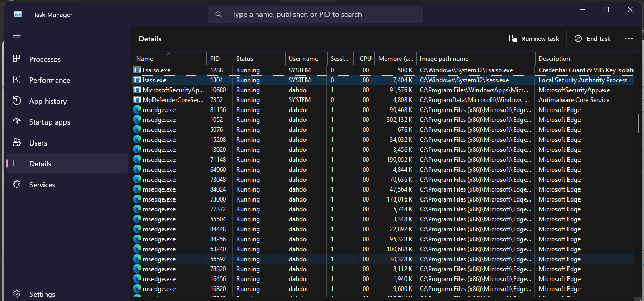
Task: Click the C:\Windows\System32\Lsalso.exe path
Action: (x=466, y=70)
